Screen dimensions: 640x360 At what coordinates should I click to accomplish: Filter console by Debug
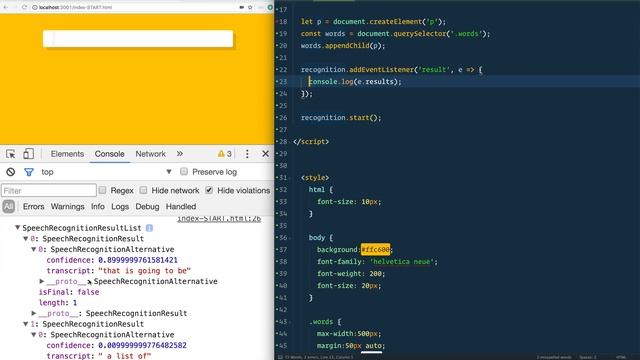(x=147, y=207)
